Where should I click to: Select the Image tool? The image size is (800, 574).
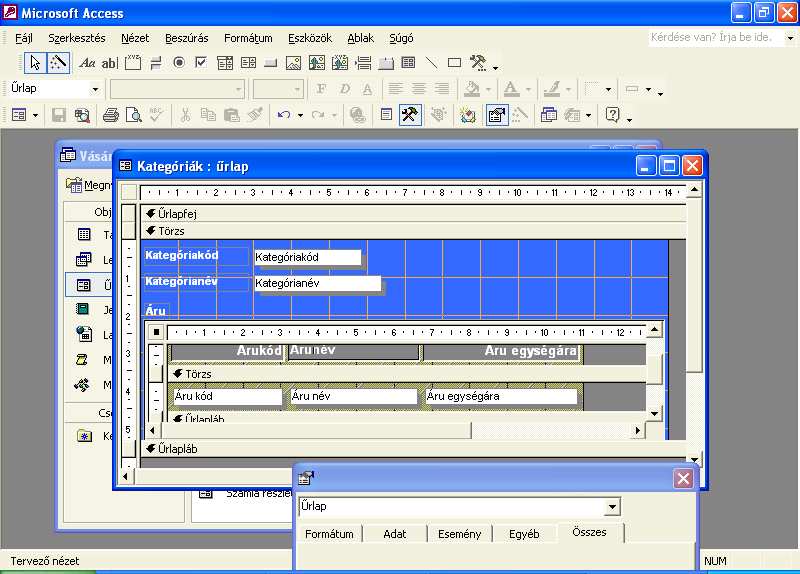coord(293,63)
